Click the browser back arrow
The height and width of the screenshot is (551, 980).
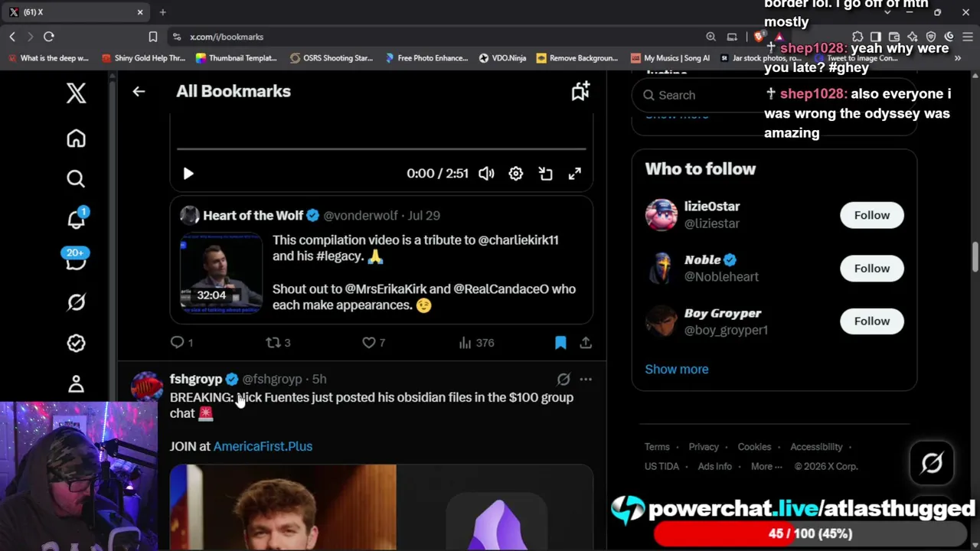12,37
